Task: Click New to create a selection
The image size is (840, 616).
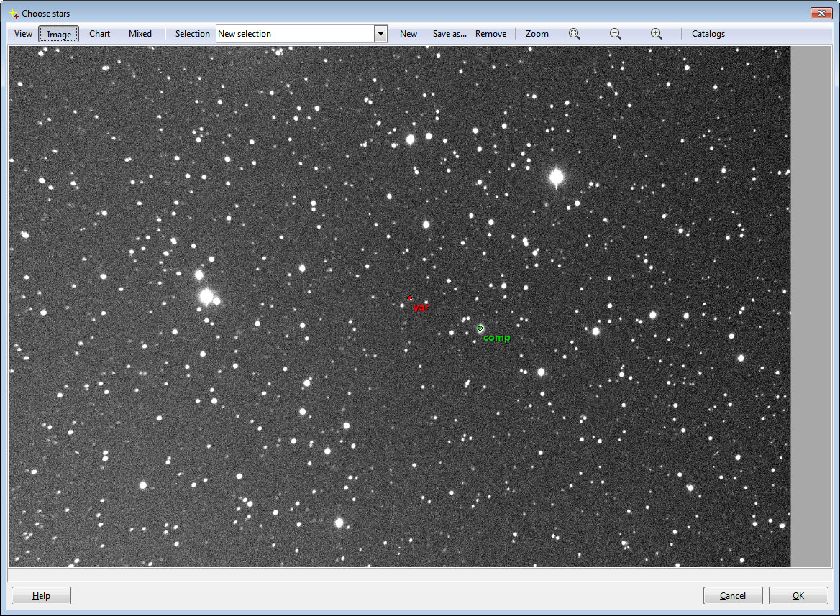Action: coord(408,34)
